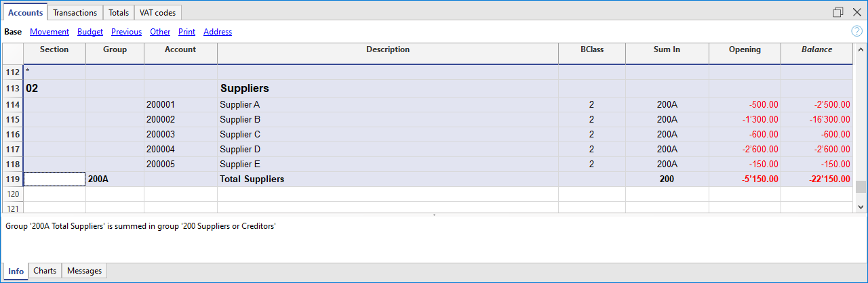Screen dimensions: 868x283
Task: Select the Charts tab at bottom
Action: click(45, 271)
